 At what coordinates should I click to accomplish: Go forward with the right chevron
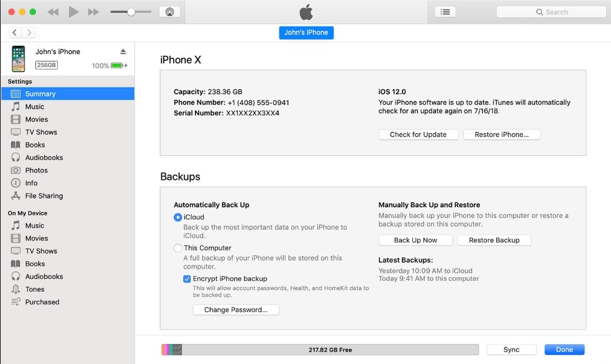point(29,32)
